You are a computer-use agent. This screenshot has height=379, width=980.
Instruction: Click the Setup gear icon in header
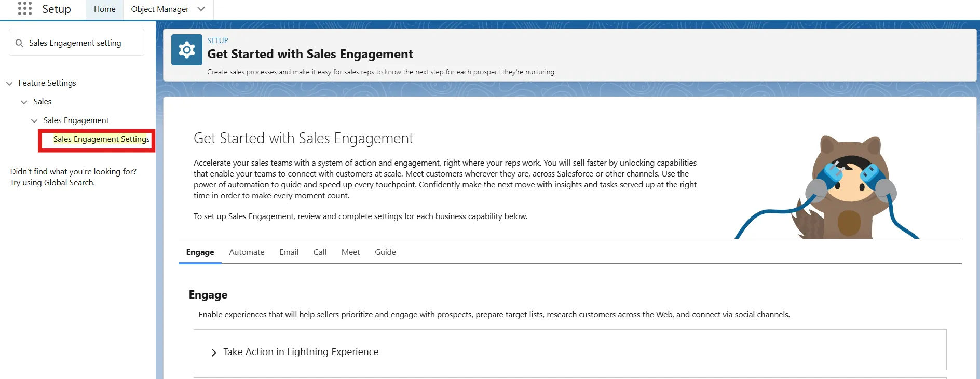pos(186,50)
